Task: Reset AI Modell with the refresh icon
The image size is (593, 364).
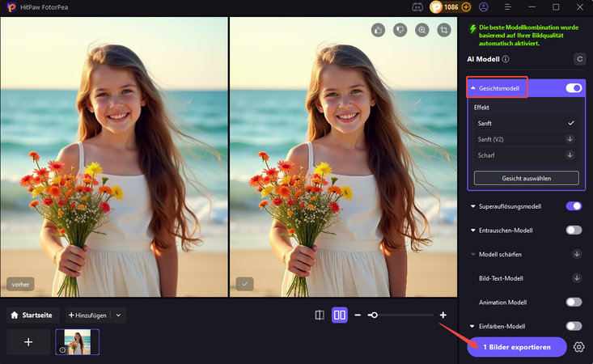Action: point(580,59)
